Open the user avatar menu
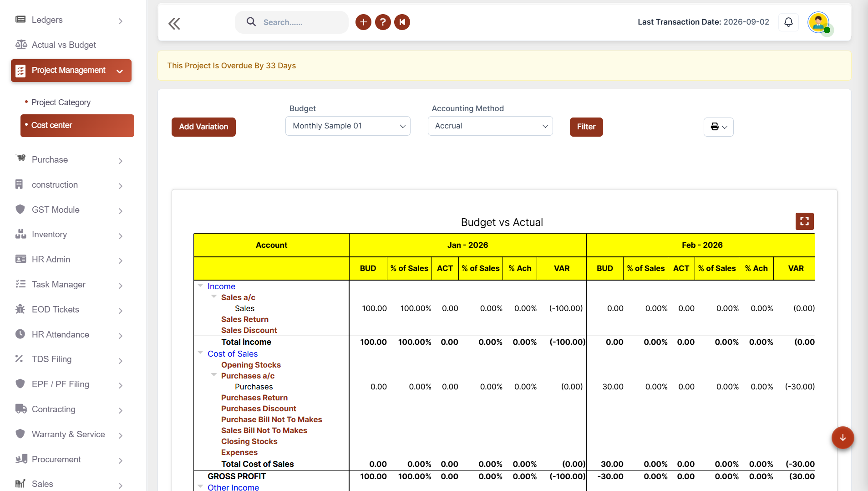Image resolution: width=868 pixels, height=491 pixels. pos(818,22)
